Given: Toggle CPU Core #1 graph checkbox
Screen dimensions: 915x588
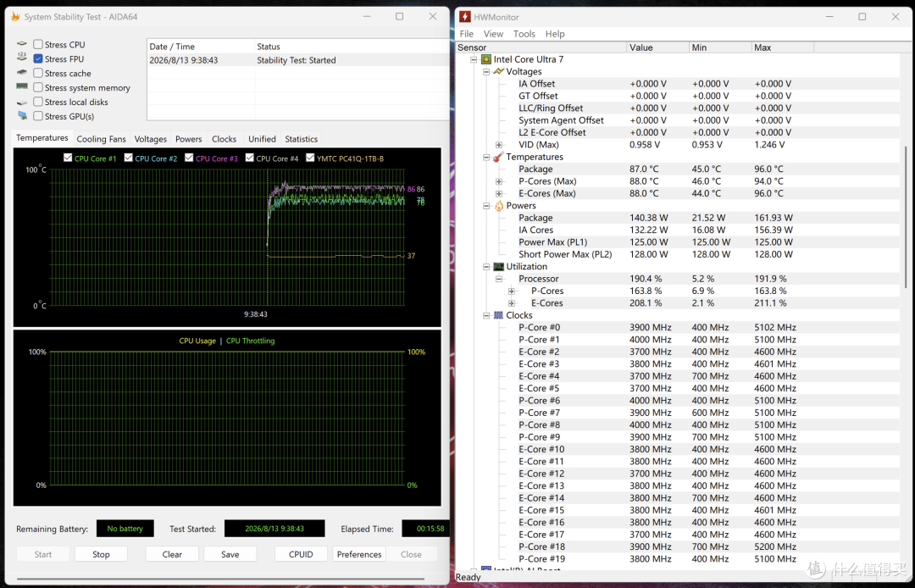Looking at the screenshot, I should [68, 158].
